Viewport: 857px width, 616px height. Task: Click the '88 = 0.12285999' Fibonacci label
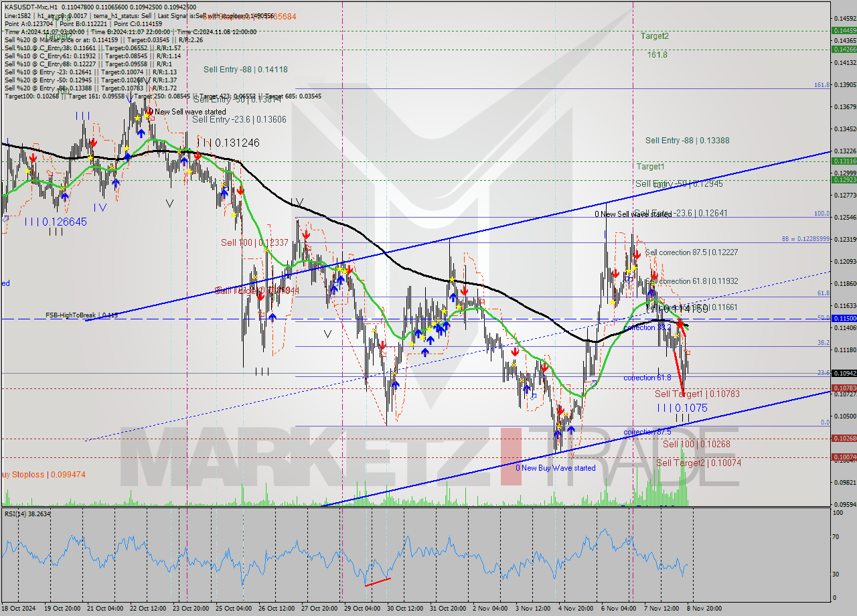[x=805, y=239]
